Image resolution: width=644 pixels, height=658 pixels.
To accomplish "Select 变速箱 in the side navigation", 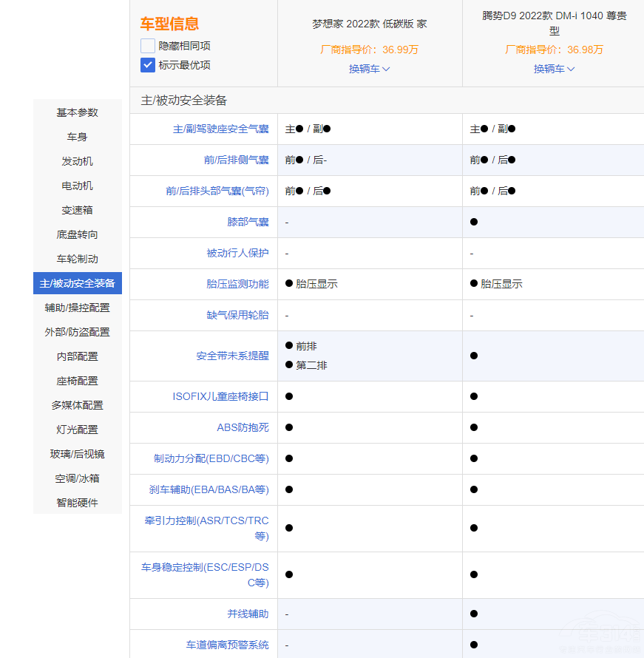I will coord(78,210).
